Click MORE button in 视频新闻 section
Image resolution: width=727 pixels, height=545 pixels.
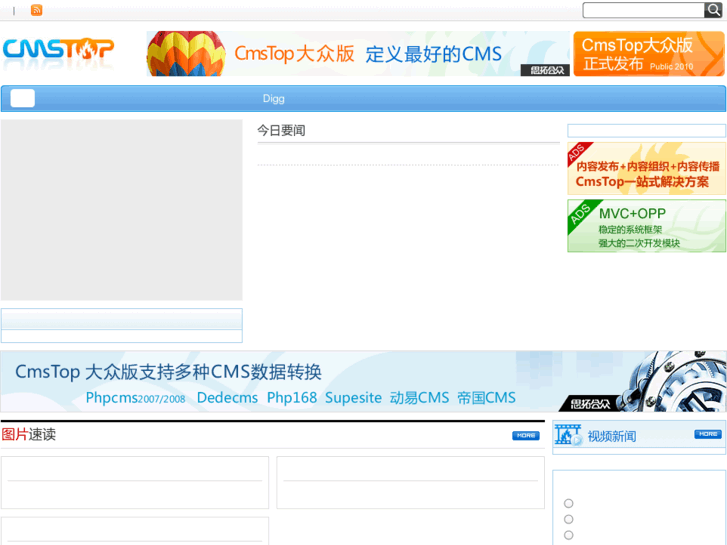pyautogui.click(x=708, y=434)
